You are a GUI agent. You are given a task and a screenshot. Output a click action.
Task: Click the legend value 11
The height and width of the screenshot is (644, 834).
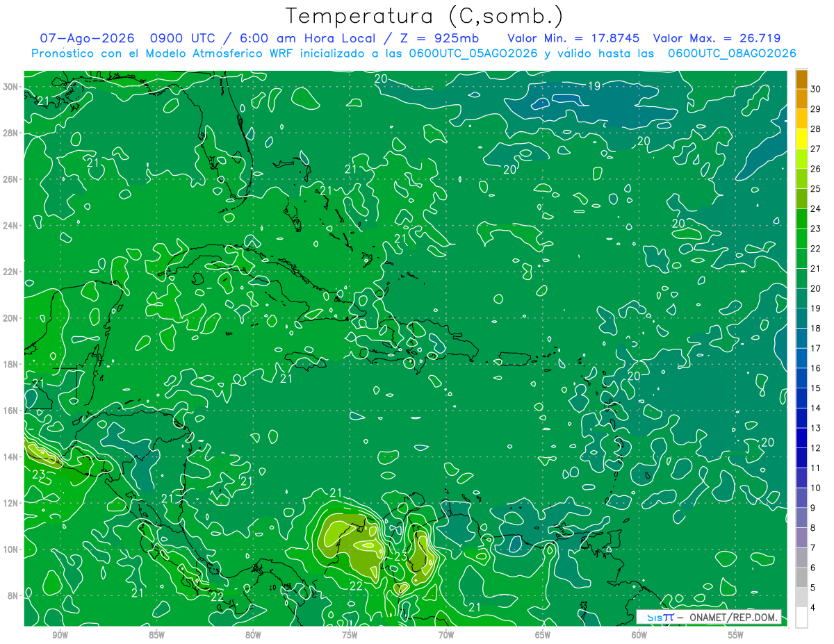[x=815, y=468]
